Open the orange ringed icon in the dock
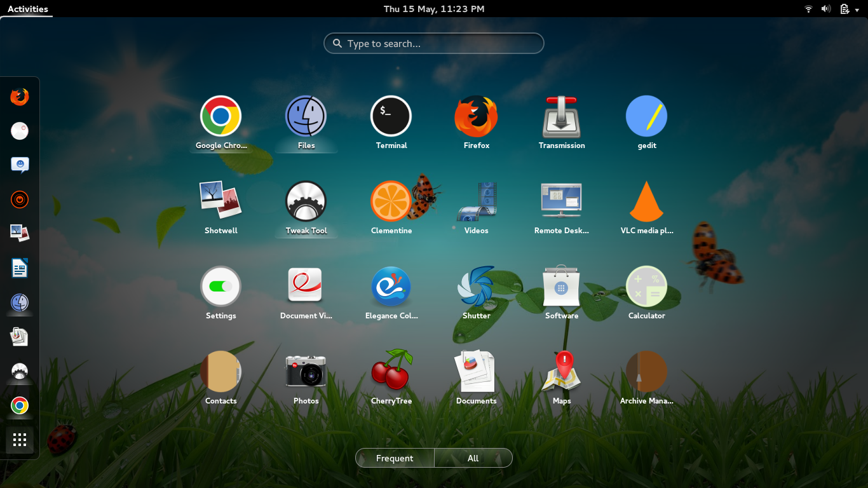The height and width of the screenshot is (488, 868). pyautogui.click(x=20, y=200)
